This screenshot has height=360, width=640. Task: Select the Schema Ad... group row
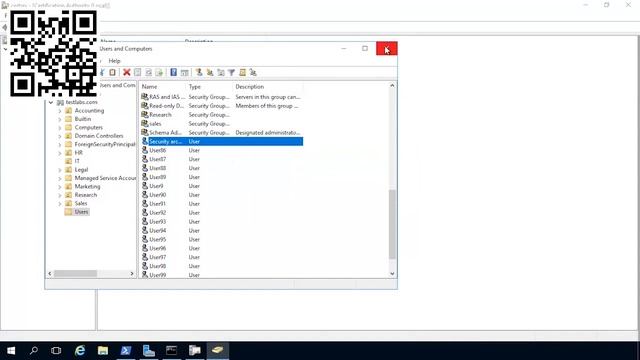click(x=222, y=133)
